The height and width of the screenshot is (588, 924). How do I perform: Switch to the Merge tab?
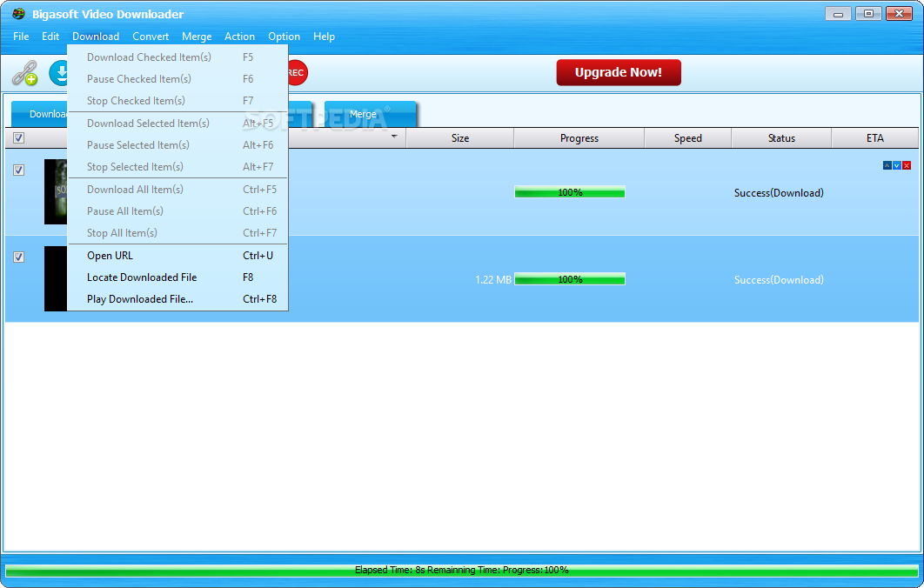(x=370, y=114)
